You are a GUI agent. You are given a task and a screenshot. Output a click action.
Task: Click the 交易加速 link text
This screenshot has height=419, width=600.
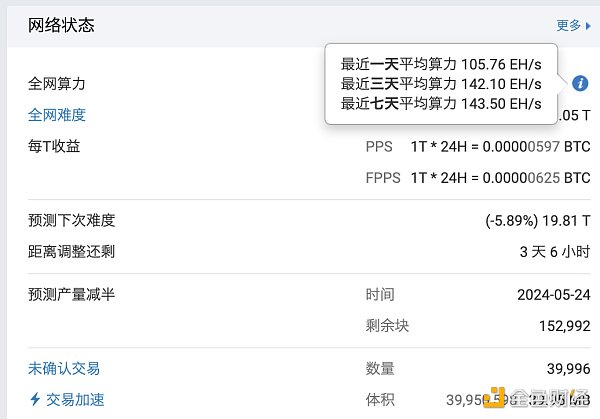(75, 399)
